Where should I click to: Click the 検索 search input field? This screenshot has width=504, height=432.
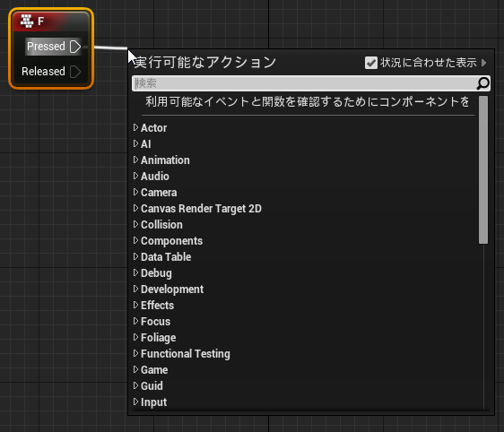304,83
